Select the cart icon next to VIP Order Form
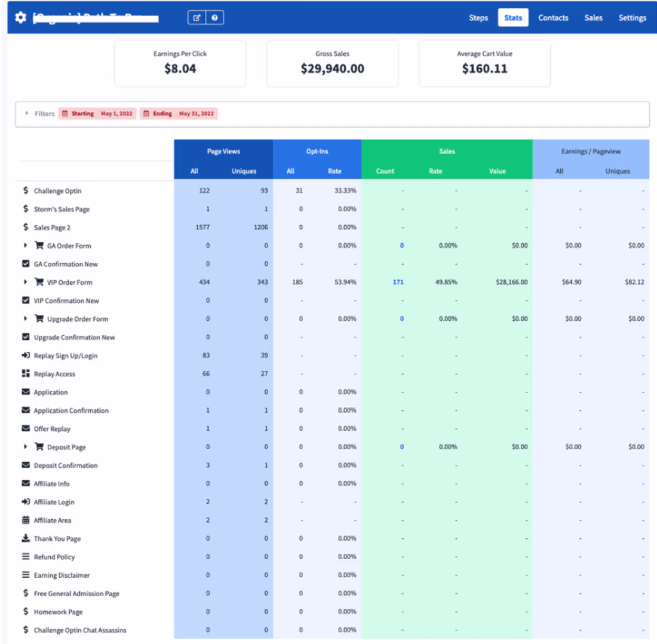 click(x=38, y=282)
